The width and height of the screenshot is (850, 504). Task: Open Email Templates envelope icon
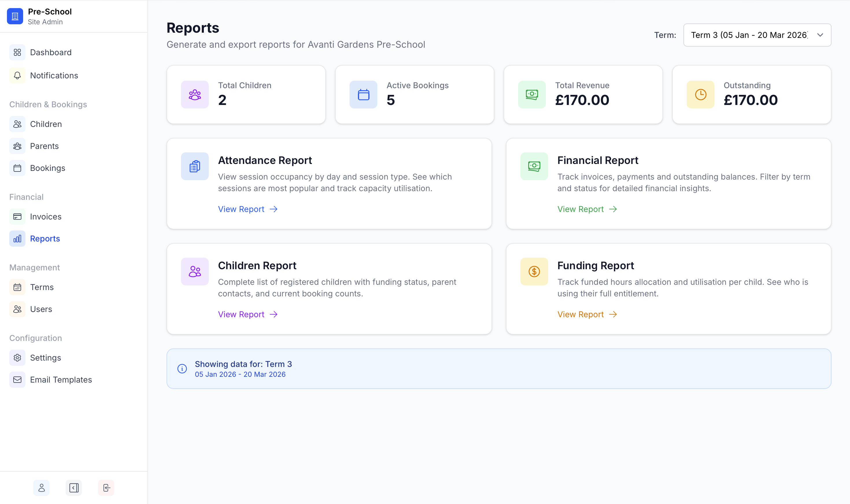pyautogui.click(x=17, y=380)
